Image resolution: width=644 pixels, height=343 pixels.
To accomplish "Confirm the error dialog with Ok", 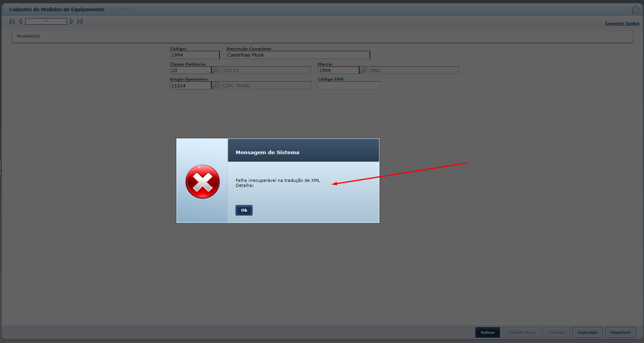I will point(244,210).
